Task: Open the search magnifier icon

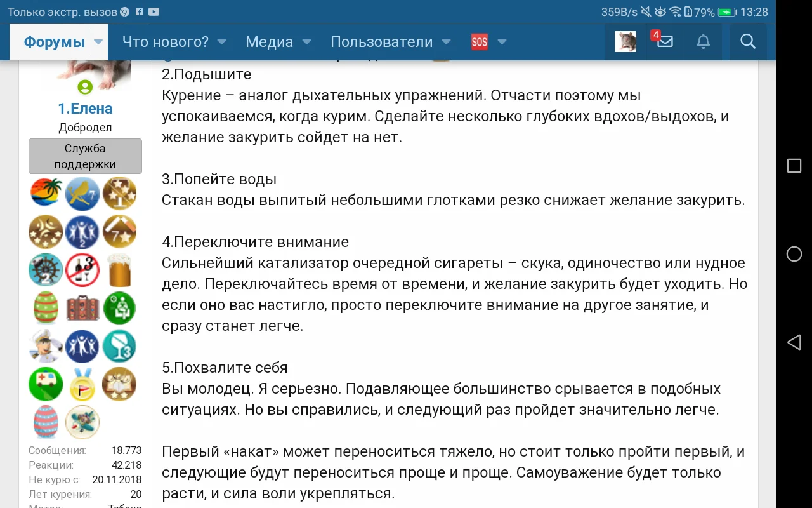Action: [x=747, y=42]
